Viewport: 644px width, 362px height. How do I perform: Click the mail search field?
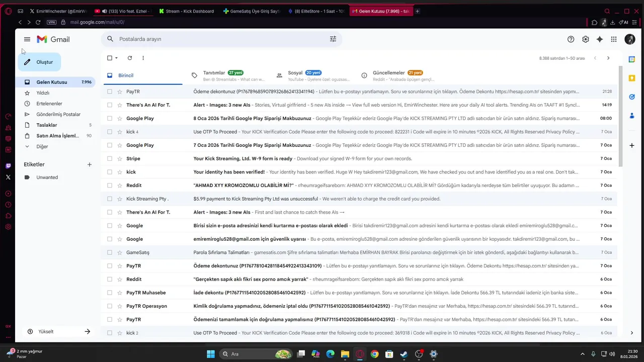[x=221, y=39]
